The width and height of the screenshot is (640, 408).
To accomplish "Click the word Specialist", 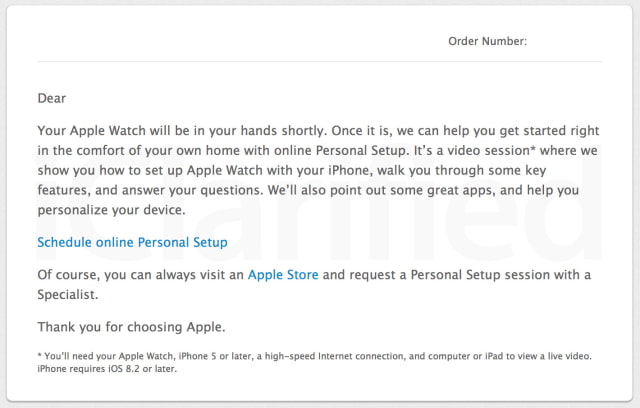I will coord(68,295).
